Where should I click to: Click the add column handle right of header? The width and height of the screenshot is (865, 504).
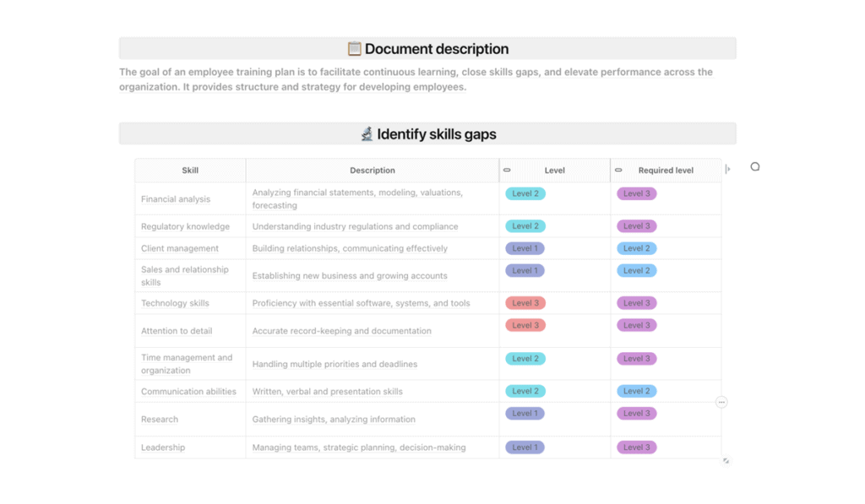[727, 170]
